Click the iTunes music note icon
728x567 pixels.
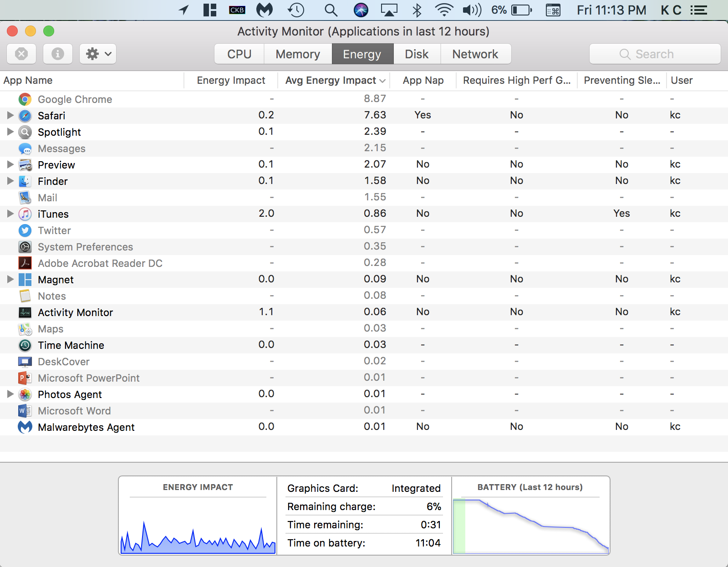pos(25,214)
